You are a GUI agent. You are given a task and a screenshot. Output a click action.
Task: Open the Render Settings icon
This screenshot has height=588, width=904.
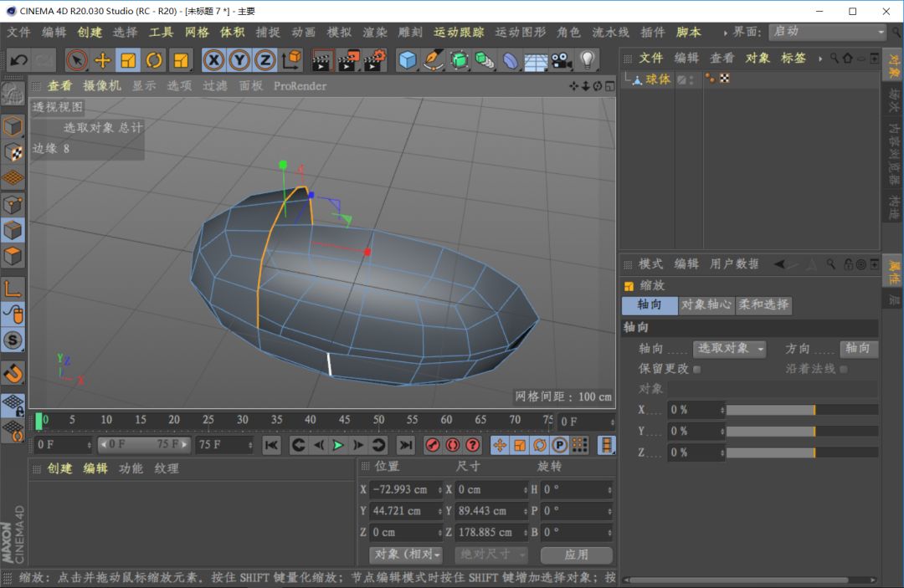coord(375,60)
